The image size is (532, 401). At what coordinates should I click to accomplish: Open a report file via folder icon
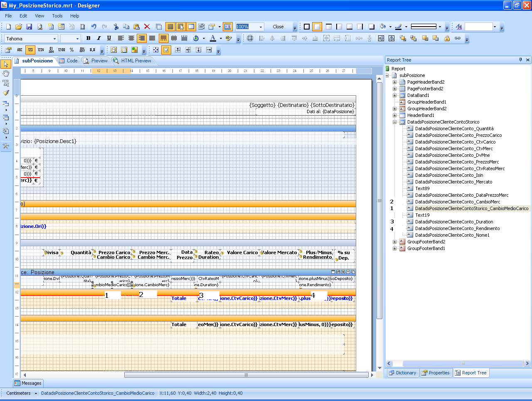[x=19, y=27]
